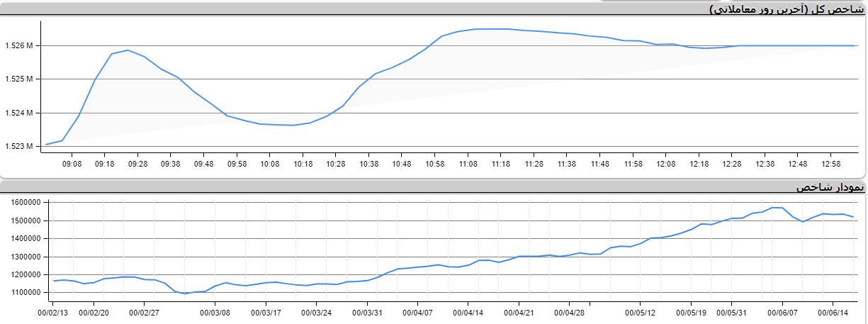This screenshot has height=324, width=868.
Task: Click the 'نمودار شاخص' panel title
Action: [829, 187]
